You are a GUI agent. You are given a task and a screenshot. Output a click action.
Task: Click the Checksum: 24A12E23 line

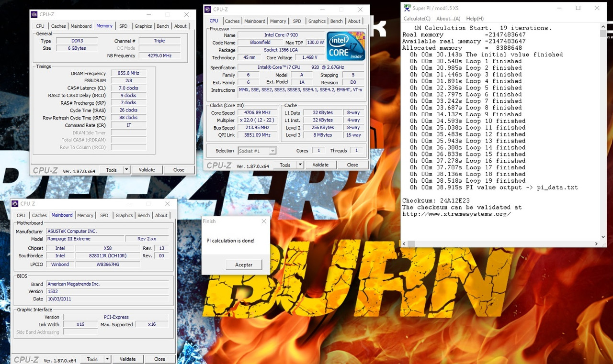tap(436, 201)
